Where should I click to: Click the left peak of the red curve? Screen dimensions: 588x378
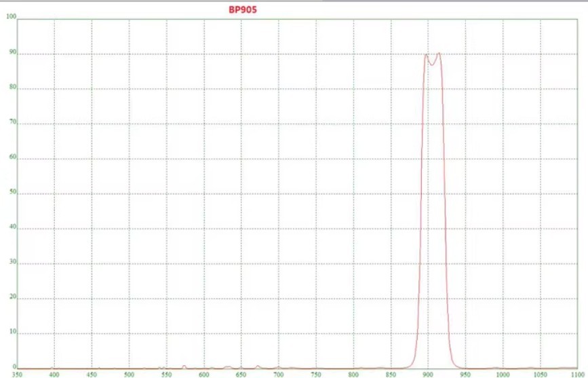[x=426, y=55]
